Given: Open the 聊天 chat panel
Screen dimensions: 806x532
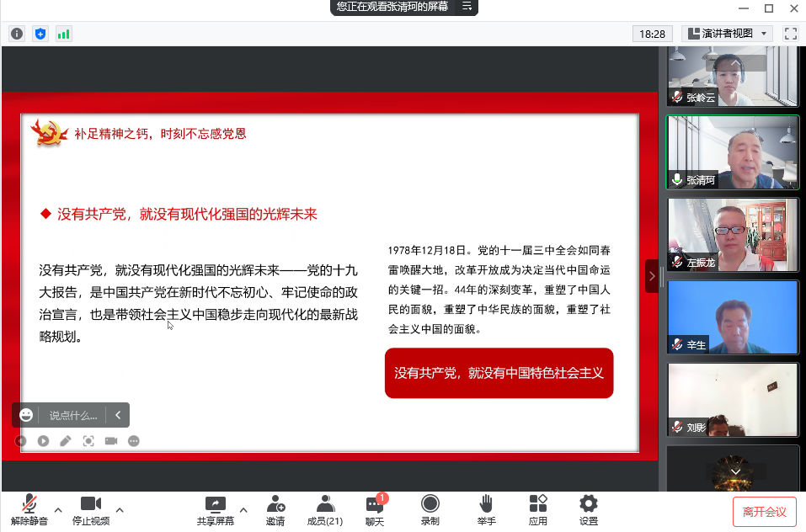Looking at the screenshot, I should [375, 510].
